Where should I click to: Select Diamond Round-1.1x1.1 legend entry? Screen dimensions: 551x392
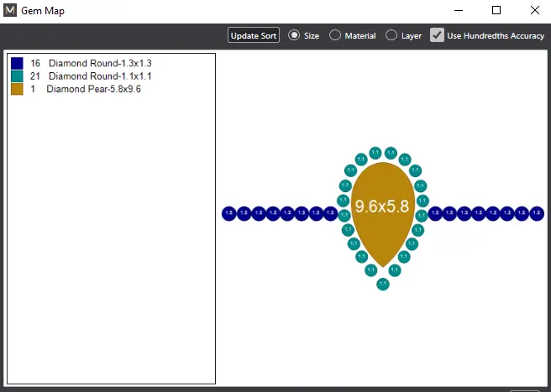(99, 76)
